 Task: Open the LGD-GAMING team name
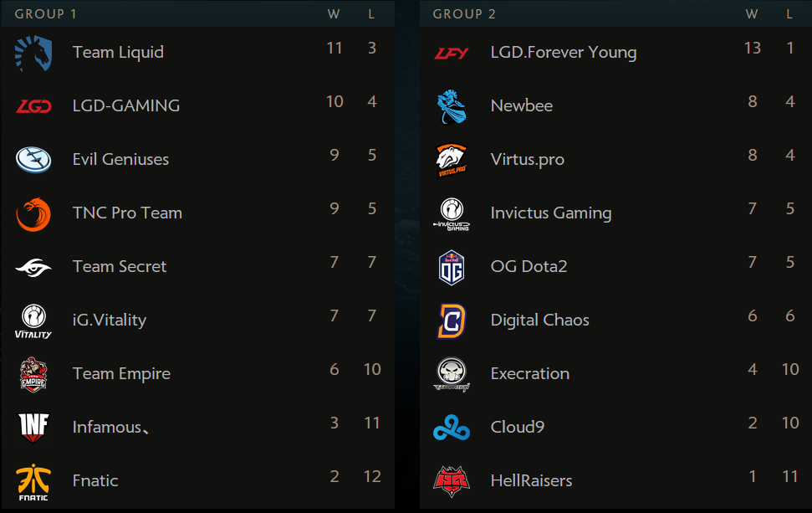click(126, 105)
